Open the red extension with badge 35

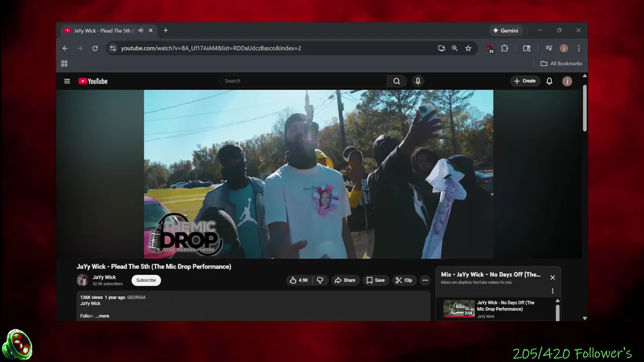pos(490,49)
